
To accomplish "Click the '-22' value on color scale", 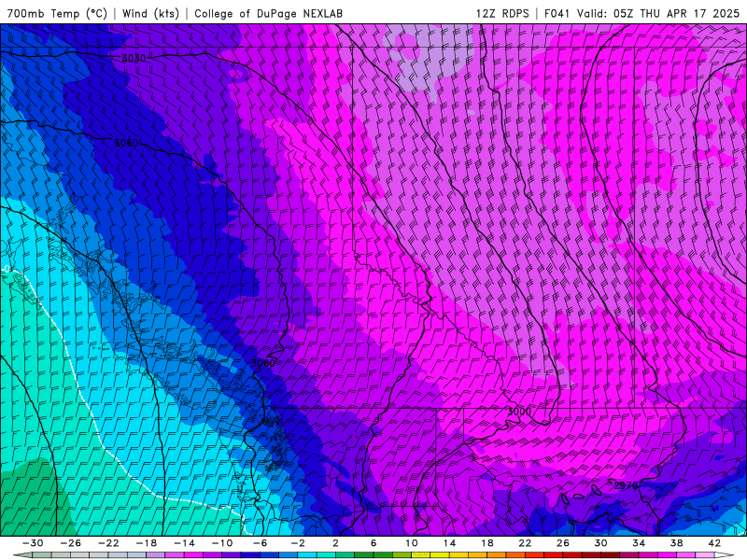I will pyautogui.click(x=108, y=543).
